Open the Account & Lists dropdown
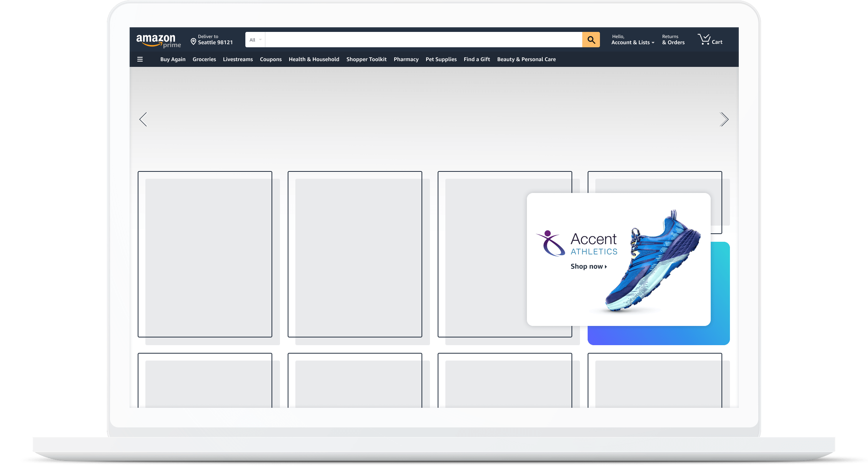Image resolution: width=868 pixels, height=467 pixels. pos(631,40)
